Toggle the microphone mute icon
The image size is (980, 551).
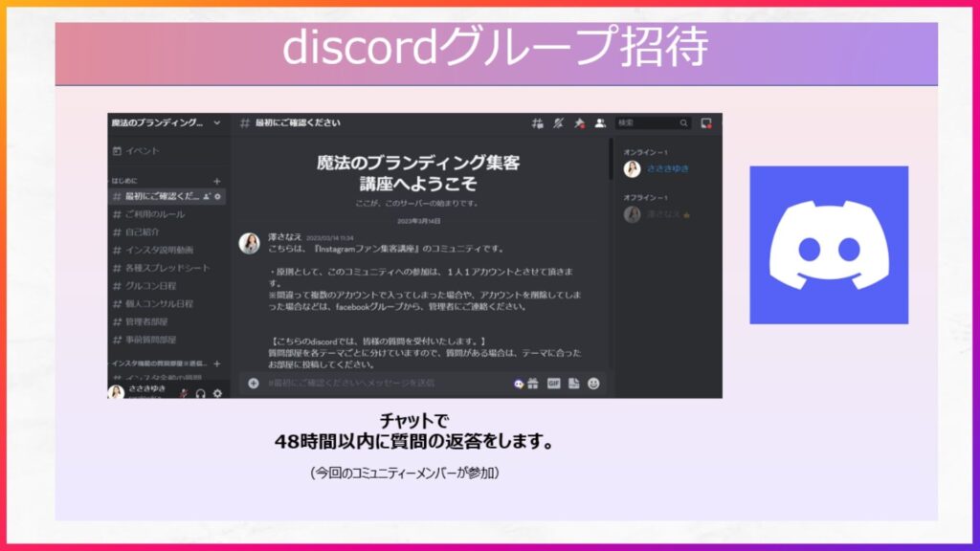(184, 393)
